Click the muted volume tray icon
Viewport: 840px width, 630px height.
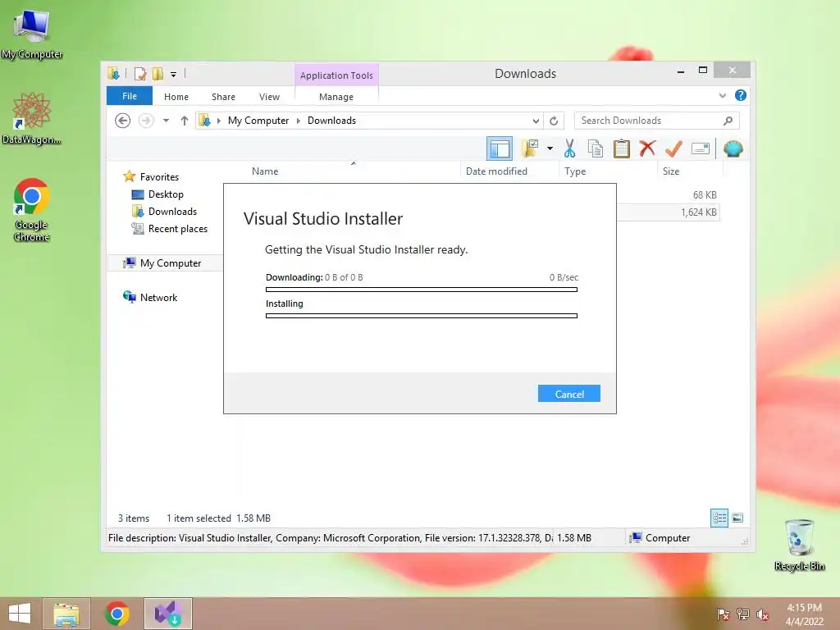tap(762, 614)
